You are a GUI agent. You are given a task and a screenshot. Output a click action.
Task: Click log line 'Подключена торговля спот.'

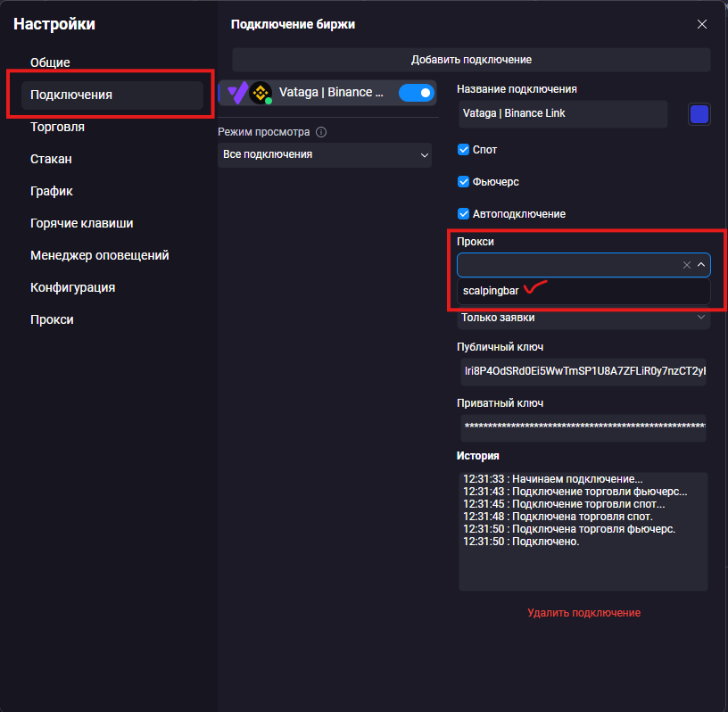click(x=558, y=517)
